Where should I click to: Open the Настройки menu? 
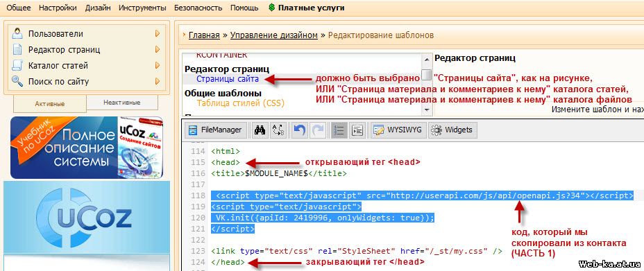(58, 8)
